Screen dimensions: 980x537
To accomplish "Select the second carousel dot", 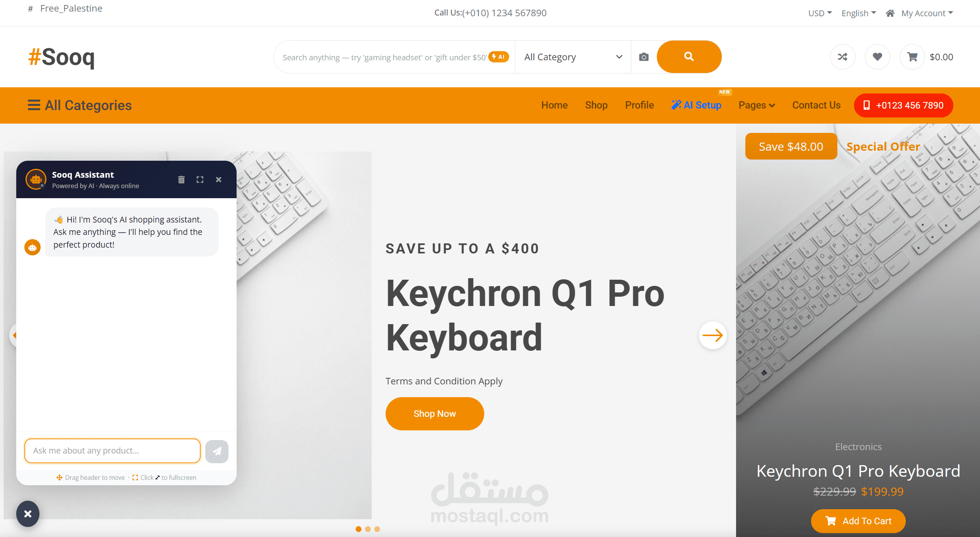I will pyautogui.click(x=368, y=529).
